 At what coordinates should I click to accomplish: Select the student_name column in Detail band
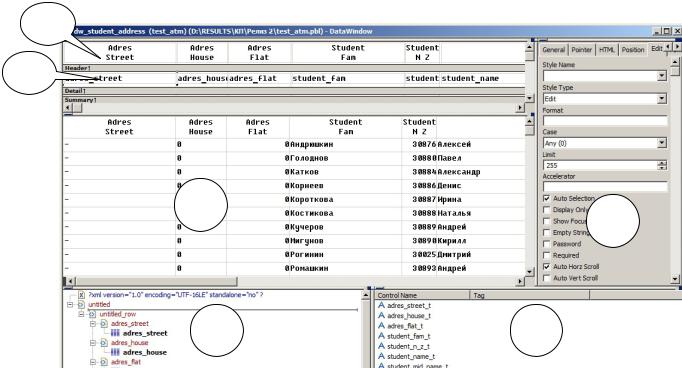(482, 78)
